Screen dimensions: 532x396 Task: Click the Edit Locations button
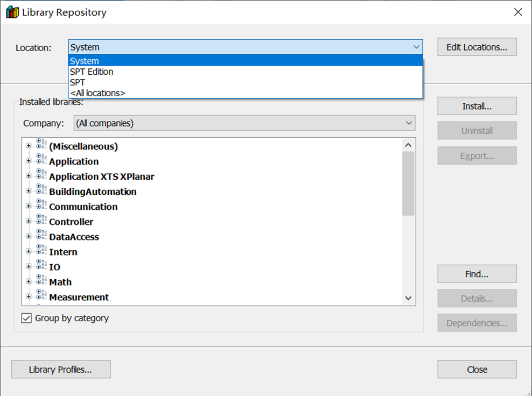click(x=477, y=47)
